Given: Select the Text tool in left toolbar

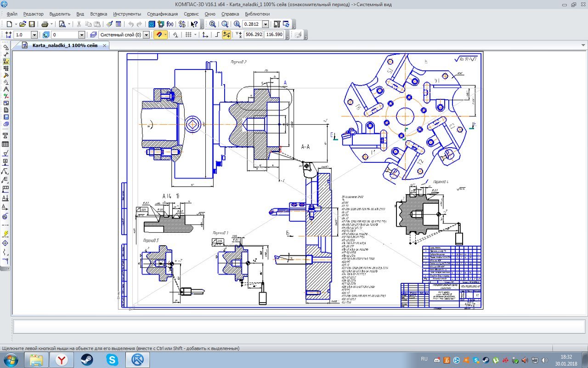Looking at the screenshot, I should pyautogui.click(x=6, y=135).
